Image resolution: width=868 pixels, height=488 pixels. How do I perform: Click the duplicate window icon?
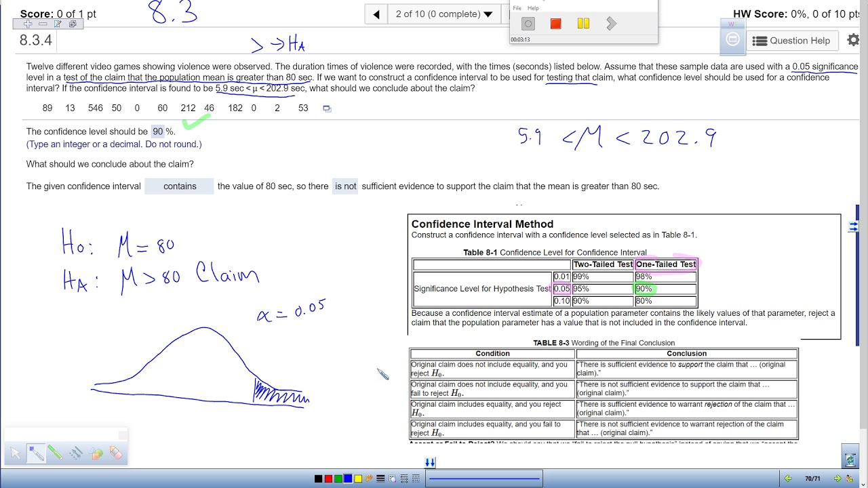[x=73, y=24]
